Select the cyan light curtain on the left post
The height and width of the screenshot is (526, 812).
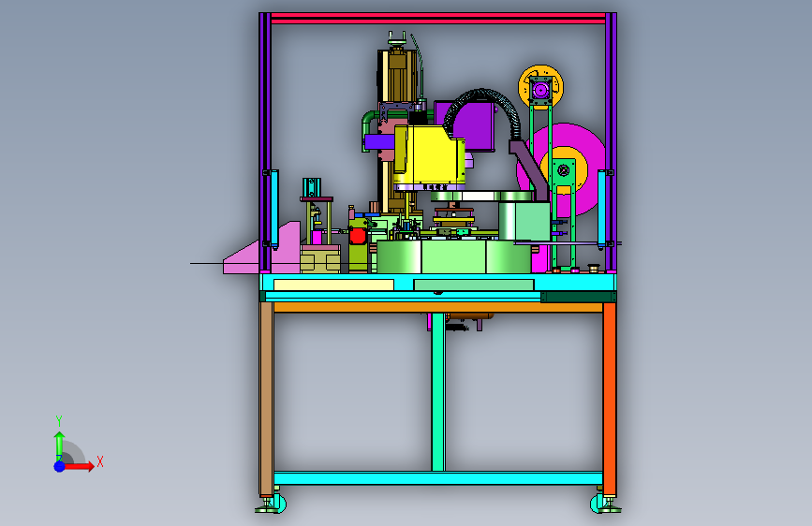(274, 209)
